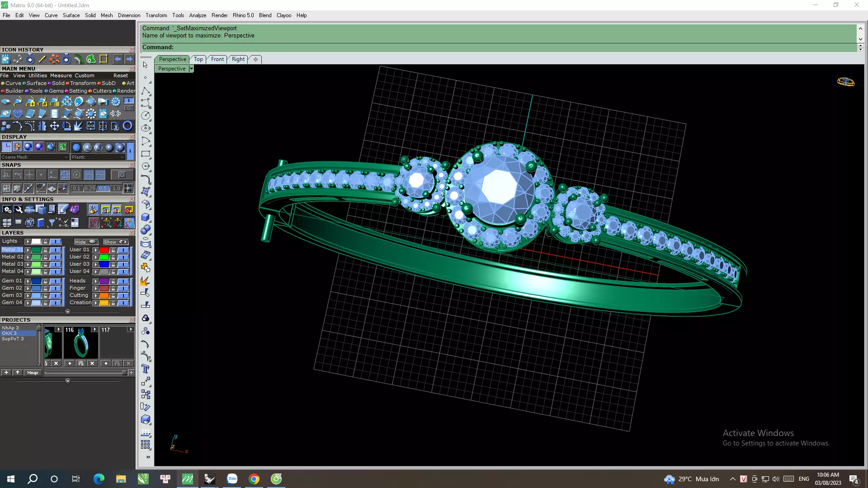Expand the Perspective viewport title dropdown arrow
868x488 pixels.
tap(191, 69)
